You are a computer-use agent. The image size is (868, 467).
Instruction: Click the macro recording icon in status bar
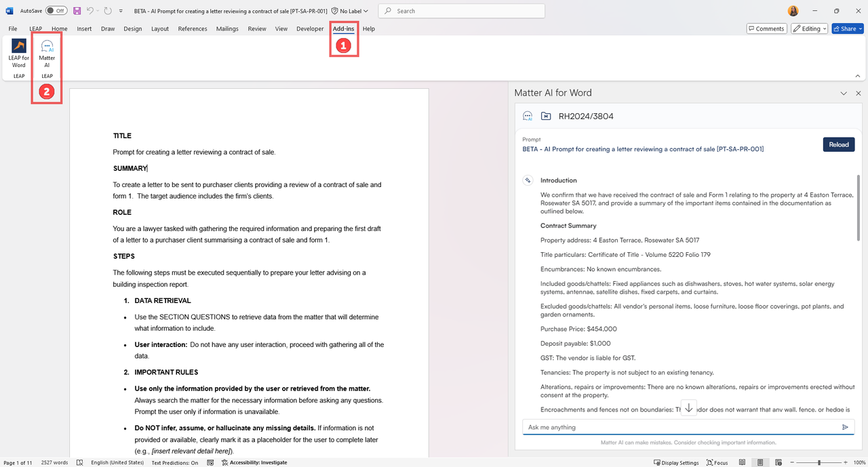(210, 462)
